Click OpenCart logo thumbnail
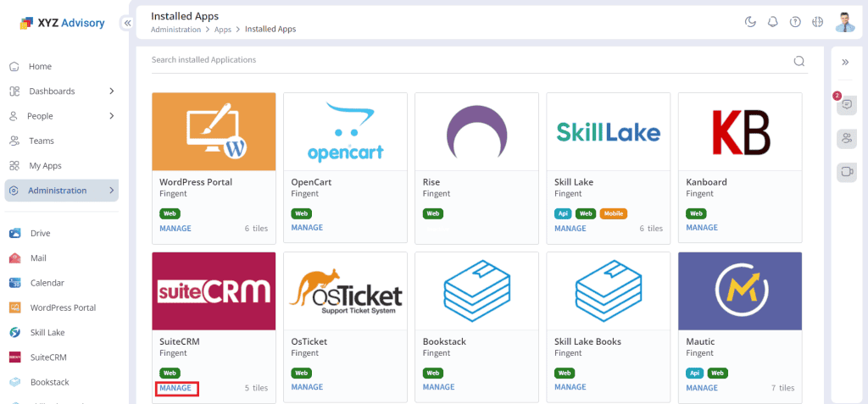 [346, 132]
